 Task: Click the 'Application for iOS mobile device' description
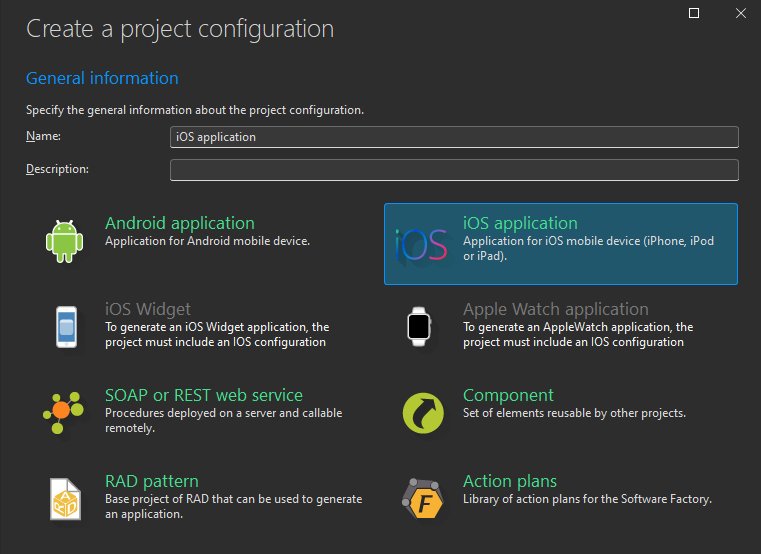(588, 248)
